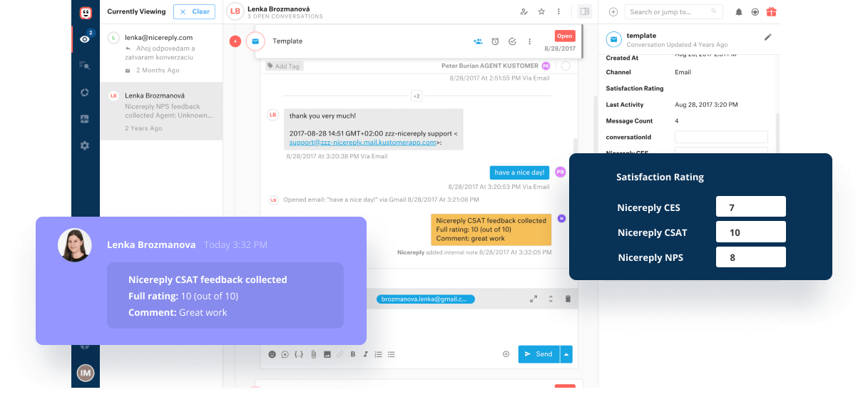Click the pencil edit icon next to template

[x=767, y=36]
